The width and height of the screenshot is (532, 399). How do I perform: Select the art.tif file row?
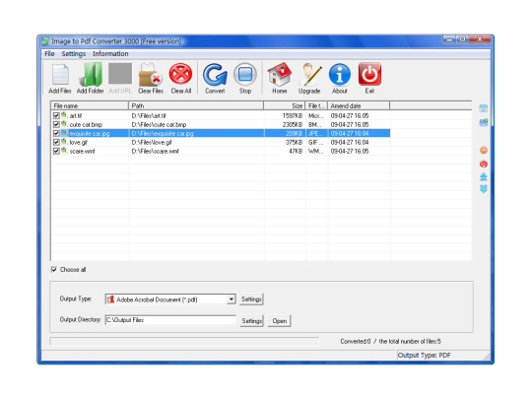(221, 115)
